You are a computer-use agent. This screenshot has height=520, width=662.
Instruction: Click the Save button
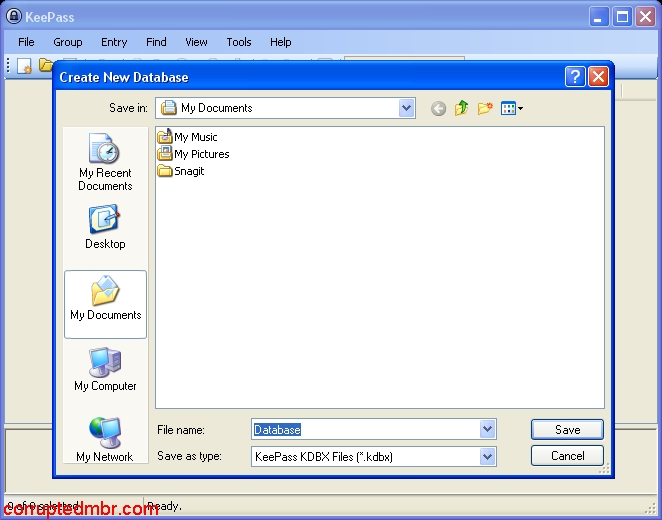tap(567, 430)
